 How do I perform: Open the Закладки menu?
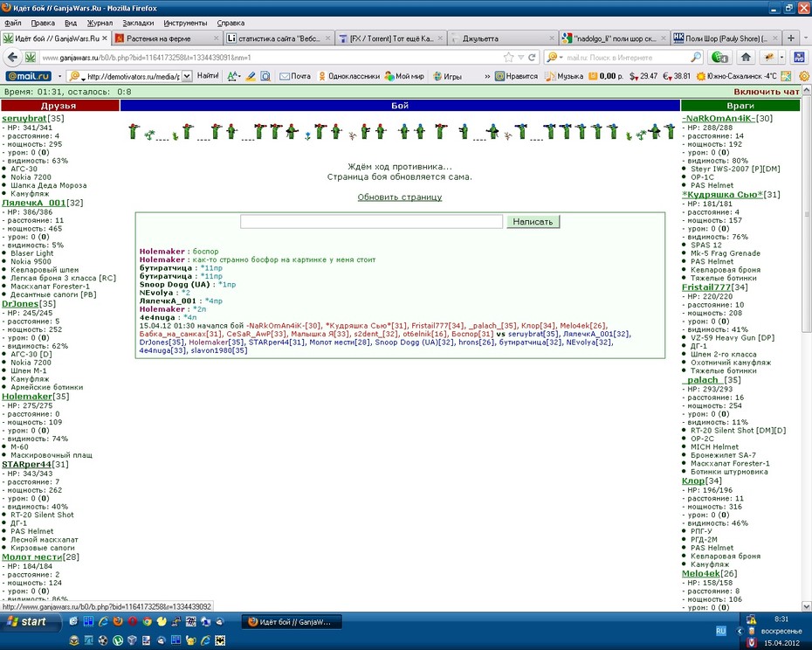pos(138,23)
